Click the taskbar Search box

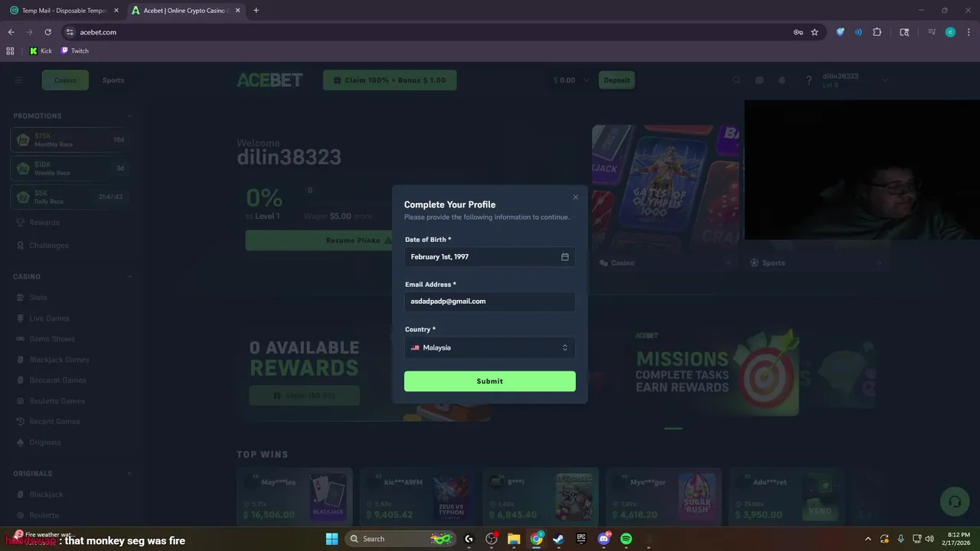point(400,539)
